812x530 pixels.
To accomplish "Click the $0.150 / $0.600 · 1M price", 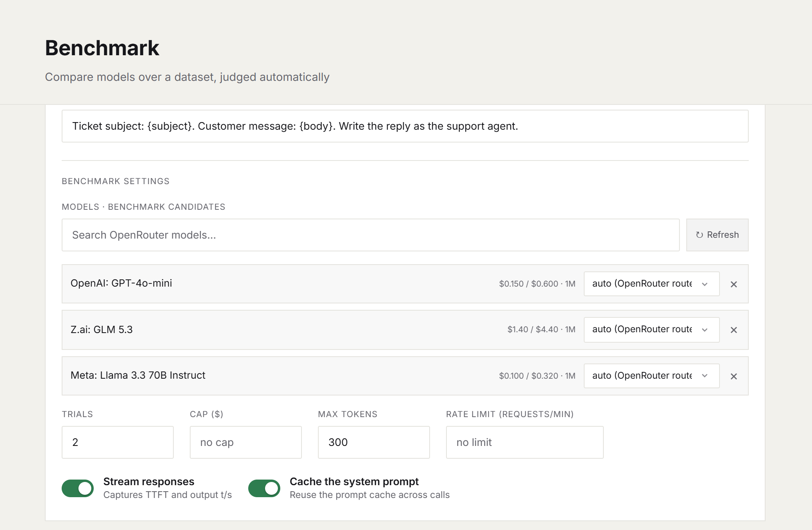I will (x=537, y=284).
